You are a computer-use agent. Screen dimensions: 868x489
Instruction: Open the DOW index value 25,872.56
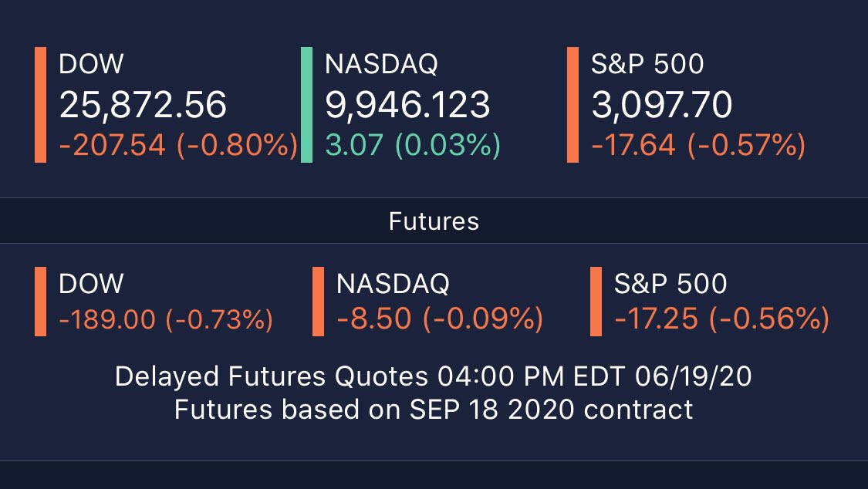[x=143, y=105]
